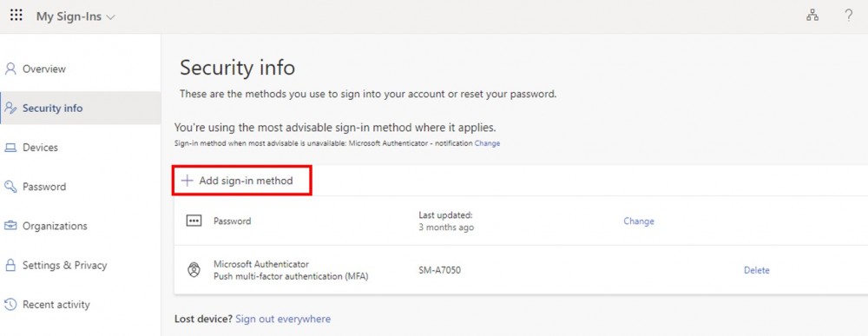
Task: Click the Password key icon in sidebar
Action: (10, 187)
